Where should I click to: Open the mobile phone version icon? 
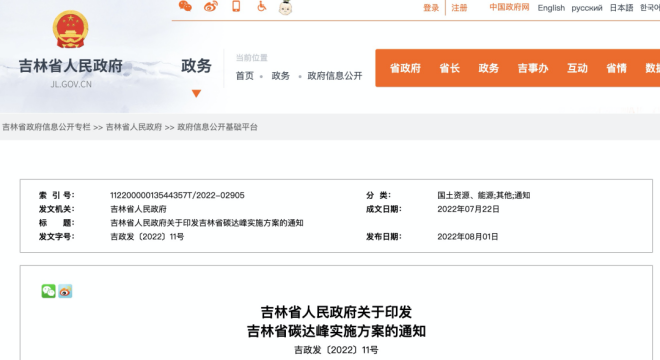[x=236, y=6]
